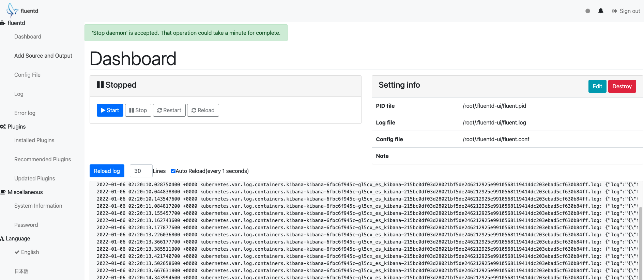Restart the fluentd daemon
Screen dimensions: 644x280
click(169, 110)
